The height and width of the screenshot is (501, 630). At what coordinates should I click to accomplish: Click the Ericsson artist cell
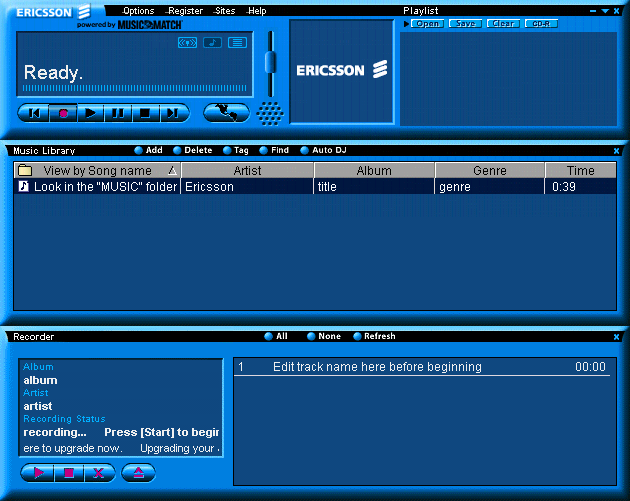[x=247, y=187]
